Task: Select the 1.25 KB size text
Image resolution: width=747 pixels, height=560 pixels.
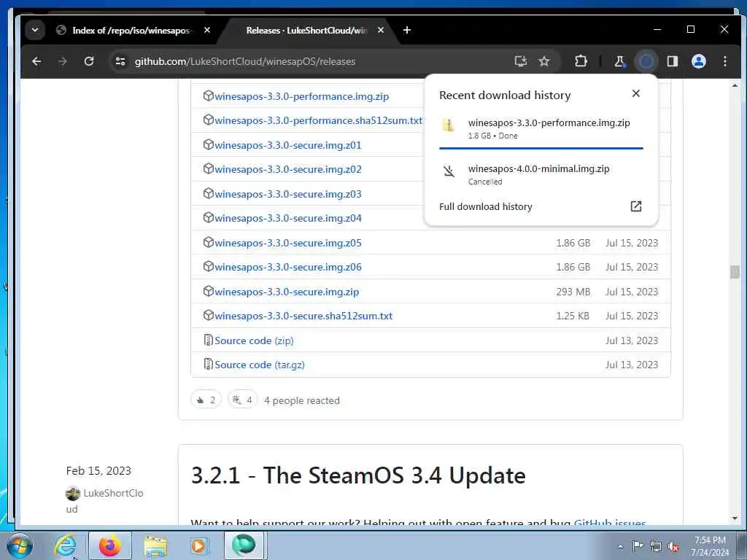Action: point(573,316)
